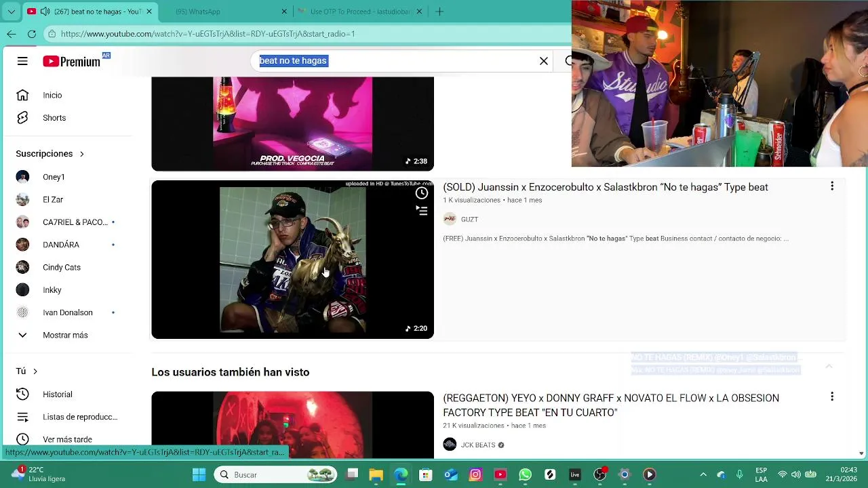Open the YouTube hamburger guide menu
This screenshot has width=868, height=488.
pos(22,61)
